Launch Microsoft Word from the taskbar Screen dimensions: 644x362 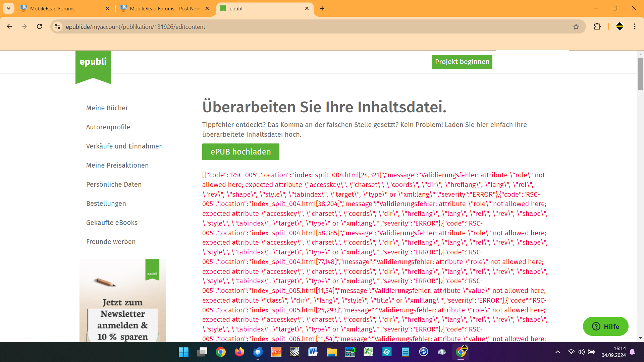point(313,352)
